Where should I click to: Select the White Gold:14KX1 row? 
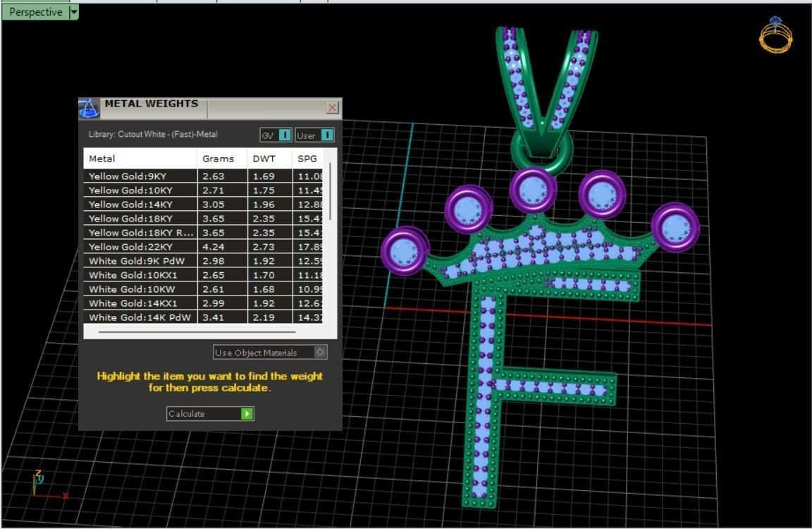point(203,303)
